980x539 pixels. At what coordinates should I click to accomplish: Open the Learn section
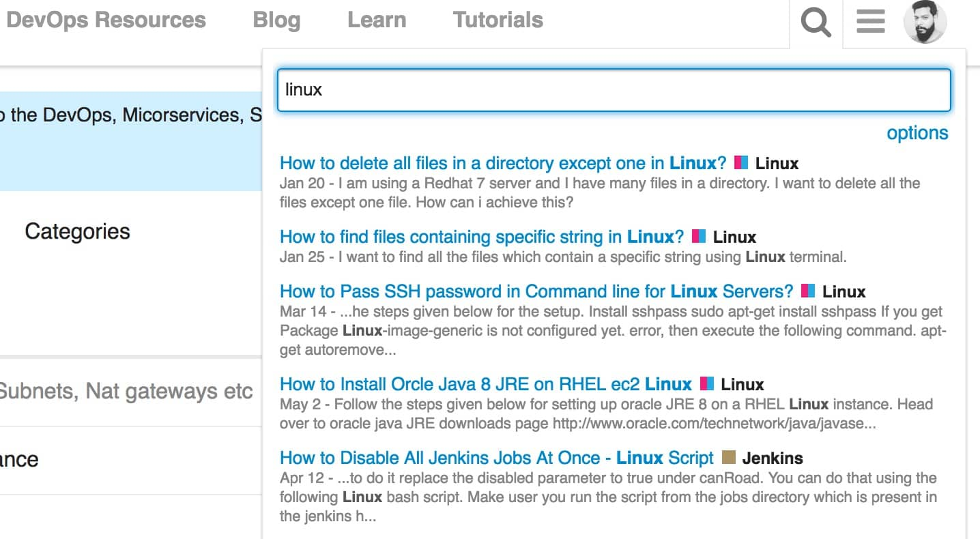376,20
